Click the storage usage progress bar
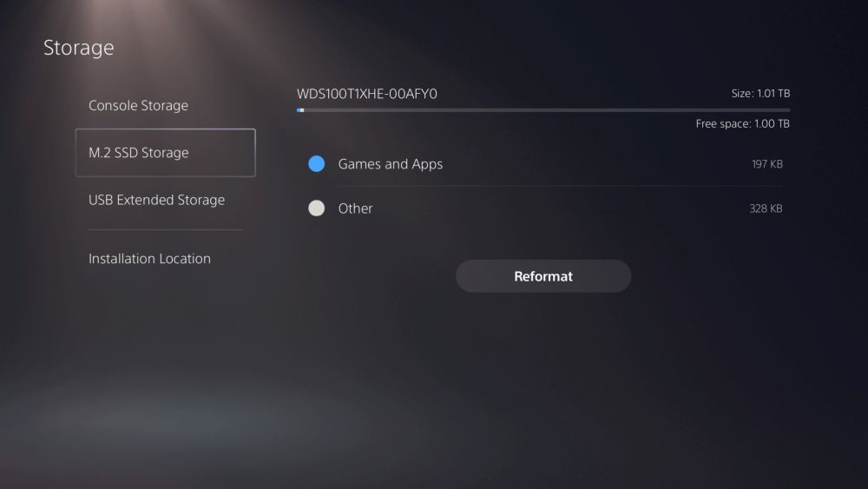 (x=543, y=110)
